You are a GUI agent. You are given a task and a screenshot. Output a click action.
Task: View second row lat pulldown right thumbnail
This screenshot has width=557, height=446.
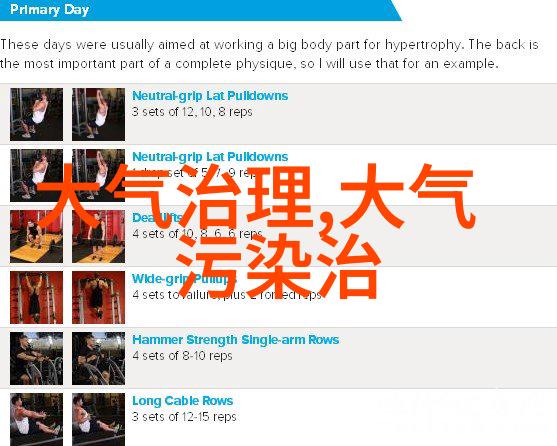tap(98, 175)
